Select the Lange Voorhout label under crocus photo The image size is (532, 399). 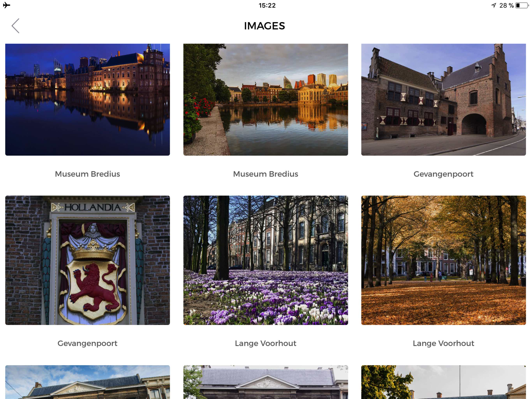tap(266, 343)
